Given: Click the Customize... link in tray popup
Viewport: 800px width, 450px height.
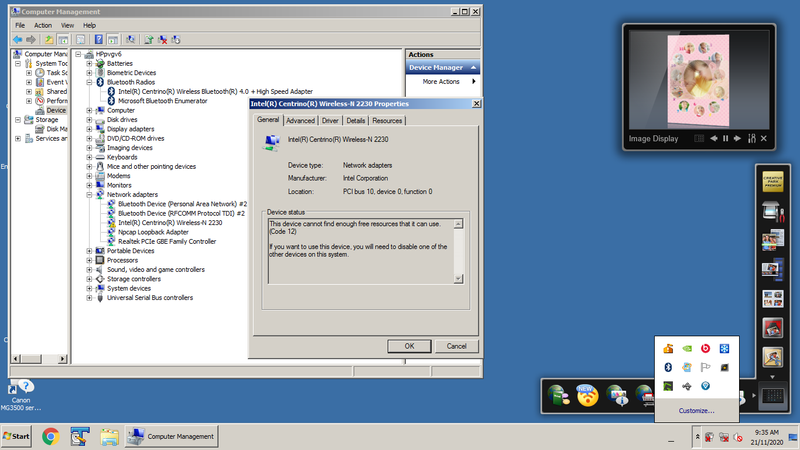Looking at the screenshot, I should pos(696,411).
